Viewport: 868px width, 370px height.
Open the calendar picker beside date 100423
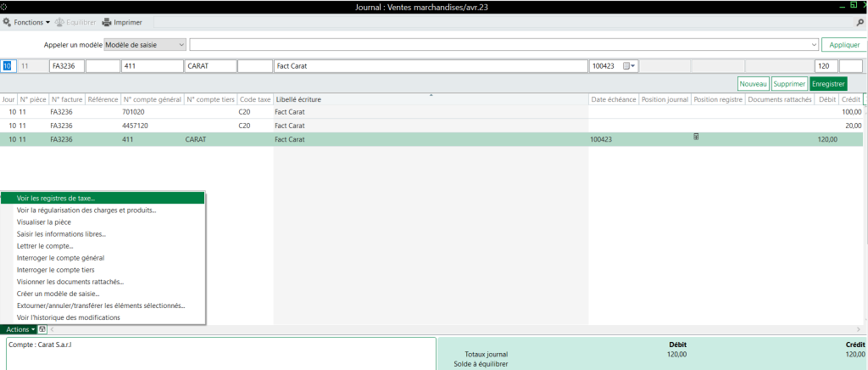pyautogui.click(x=629, y=65)
